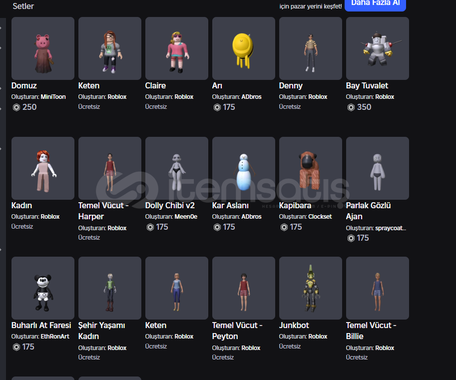Select the yellow Arı bundle thumbnail
Screen dimensions: 456x380
coord(243,48)
